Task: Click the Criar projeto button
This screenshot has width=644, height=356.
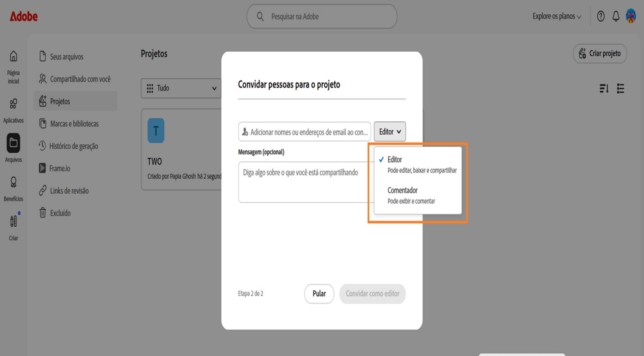Action: [x=600, y=53]
